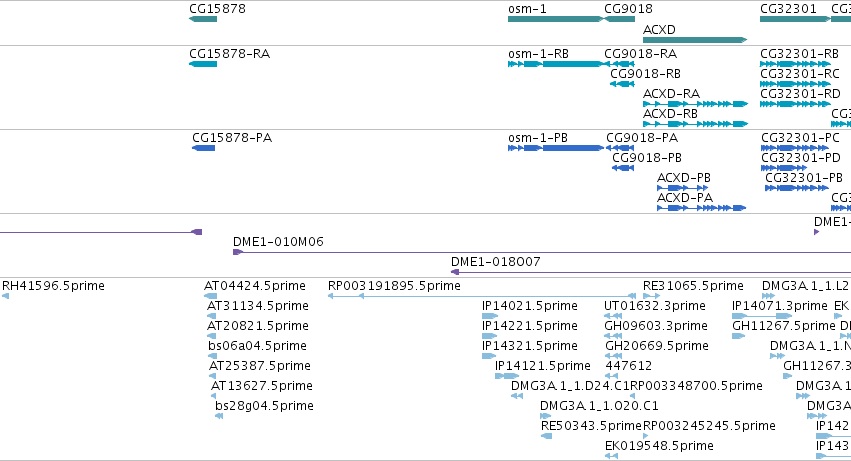Click the CG32301-RB transcript label
851x461 pixels.
[x=800, y=53]
